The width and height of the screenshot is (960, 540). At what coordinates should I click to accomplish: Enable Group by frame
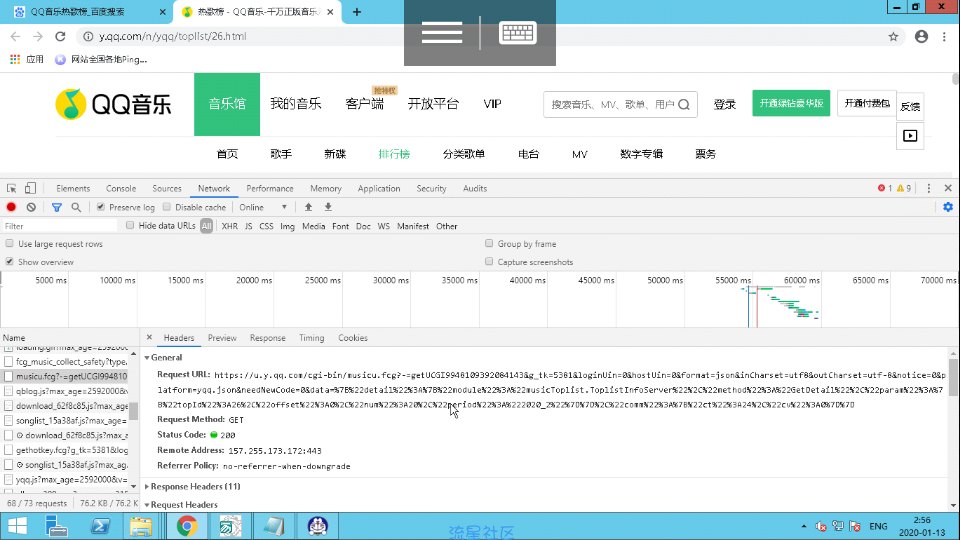(489, 244)
